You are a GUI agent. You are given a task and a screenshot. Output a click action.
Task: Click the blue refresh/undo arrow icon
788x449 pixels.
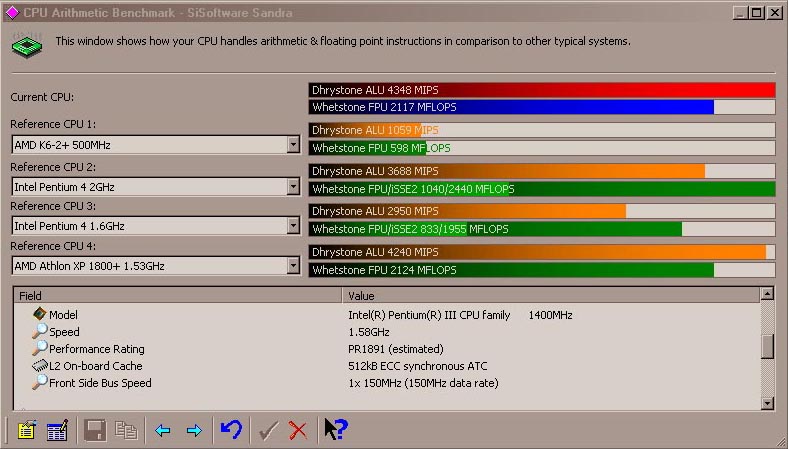pyautogui.click(x=231, y=429)
